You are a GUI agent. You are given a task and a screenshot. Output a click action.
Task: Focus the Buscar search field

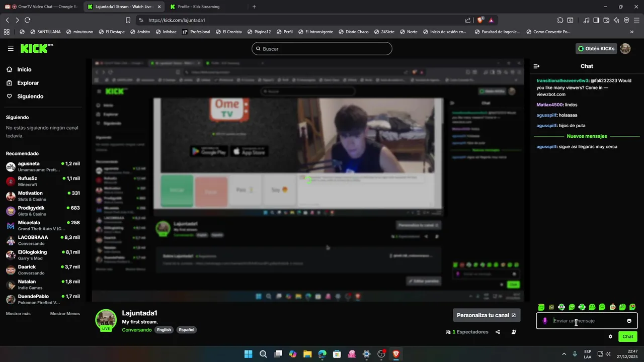coord(322,49)
